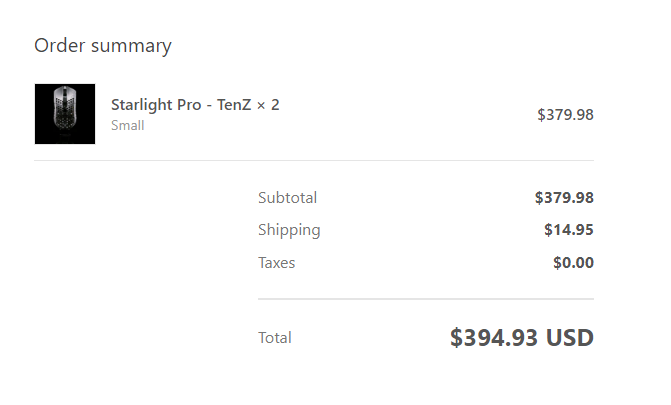Click the Total label

coord(275,338)
